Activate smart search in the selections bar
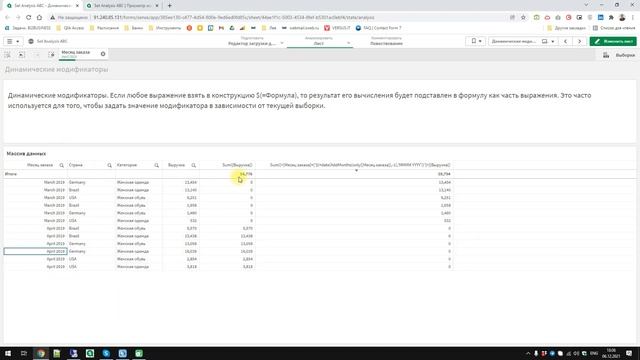Viewport: 640px width, 360px height. (x=7, y=54)
